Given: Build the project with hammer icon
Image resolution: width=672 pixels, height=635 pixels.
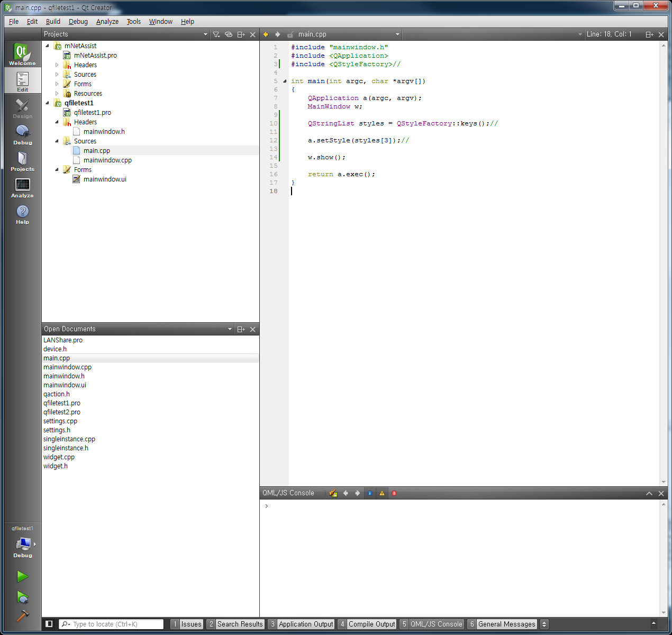Looking at the screenshot, I should (x=22, y=615).
